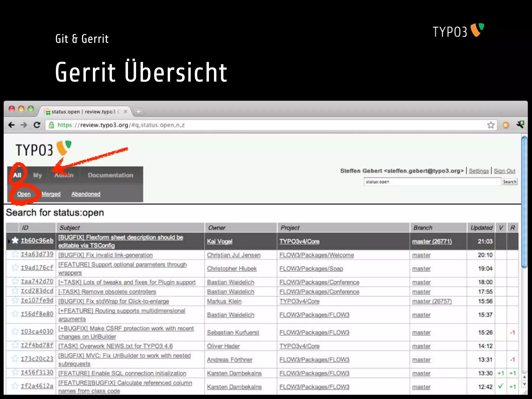This screenshot has width=532, height=399.
Task: Open owner Sebastian Kurfuerst
Action: pos(233,332)
